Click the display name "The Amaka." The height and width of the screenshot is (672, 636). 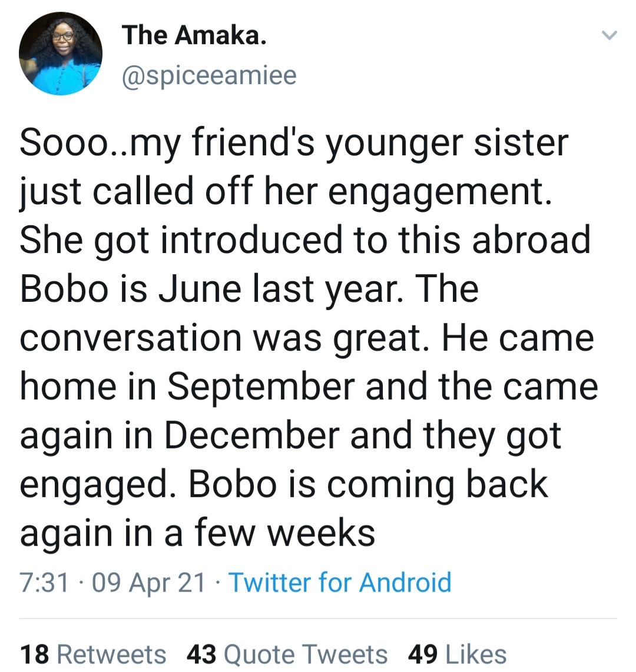194,36
